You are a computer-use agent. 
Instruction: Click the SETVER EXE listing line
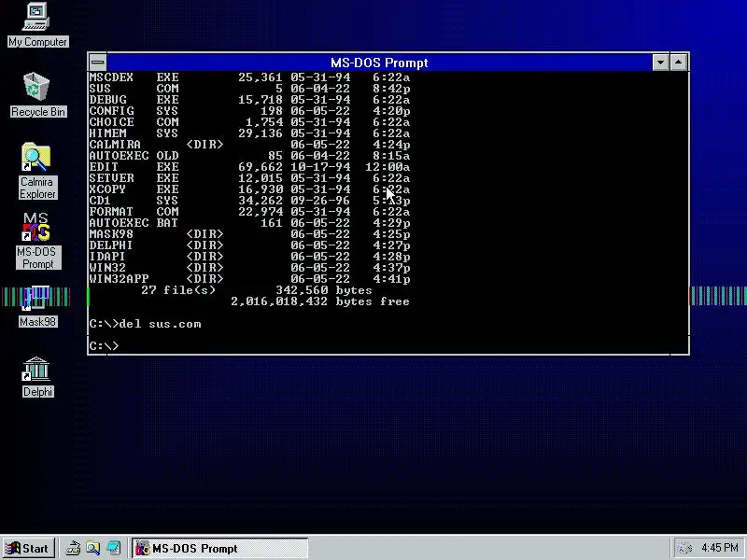(x=249, y=178)
